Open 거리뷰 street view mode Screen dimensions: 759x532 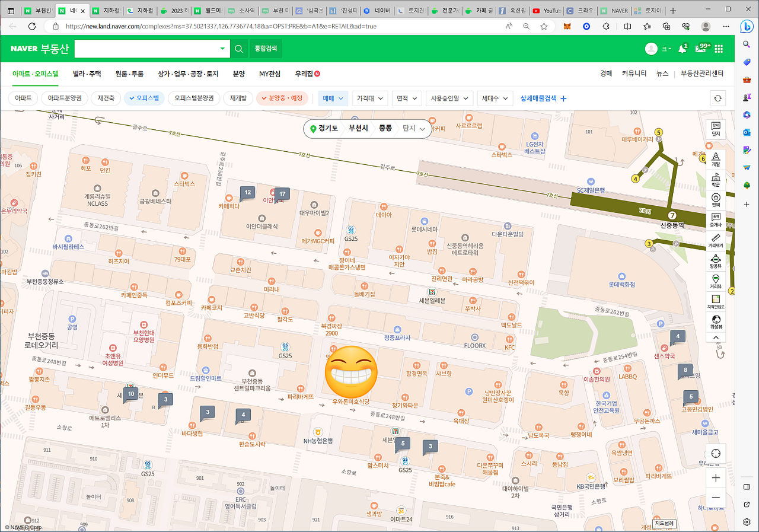[716, 282]
